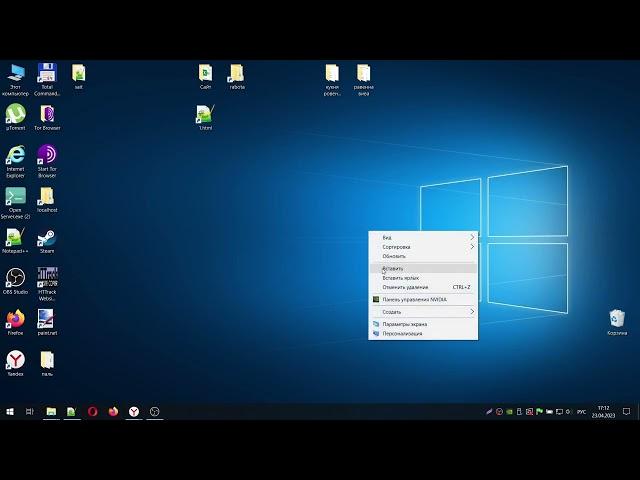
Task: Expand the Вид submenu
Action: (423, 237)
